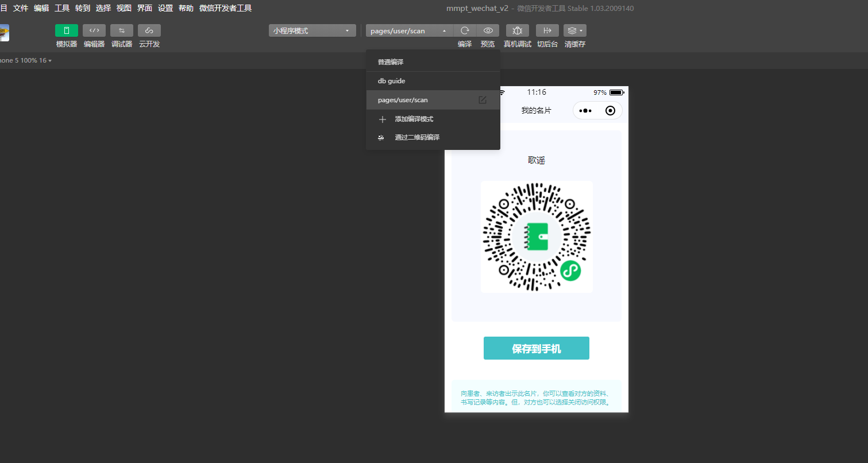Click the 编译 label under refresh icon
This screenshot has width=868, height=463.
[465, 44]
